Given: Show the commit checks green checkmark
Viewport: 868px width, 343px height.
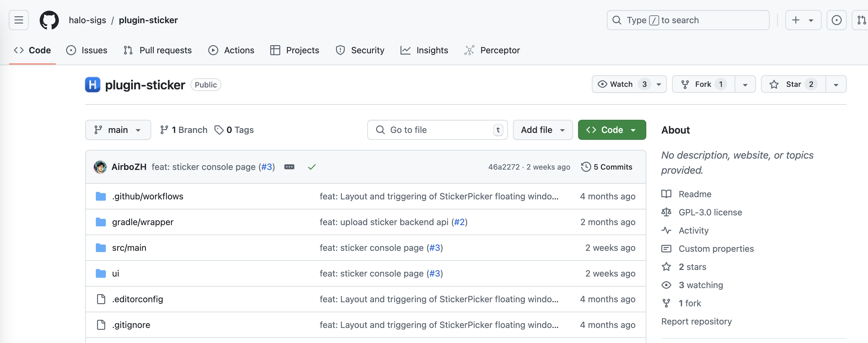Looking at the screenshot, I should (x=312, y=167).
